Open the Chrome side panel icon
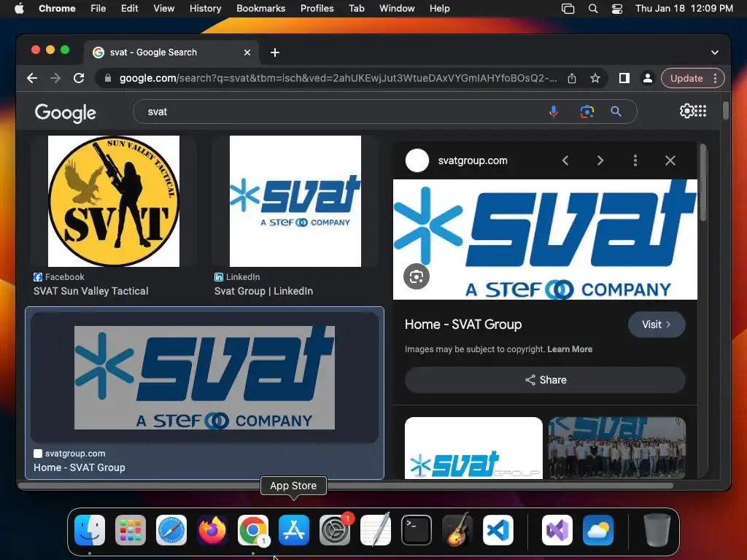The width and height of the screenshot is (747, 560). (624, 78)
